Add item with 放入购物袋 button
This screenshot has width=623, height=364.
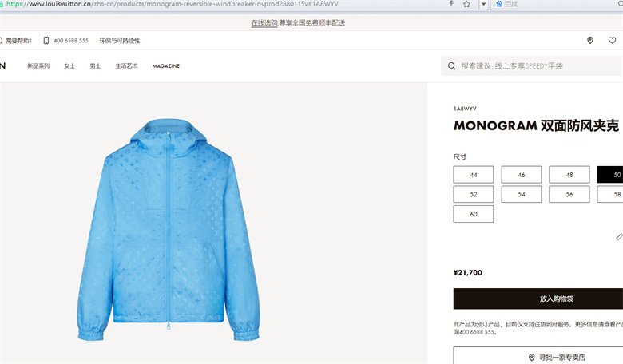click(x=538, y=299)
